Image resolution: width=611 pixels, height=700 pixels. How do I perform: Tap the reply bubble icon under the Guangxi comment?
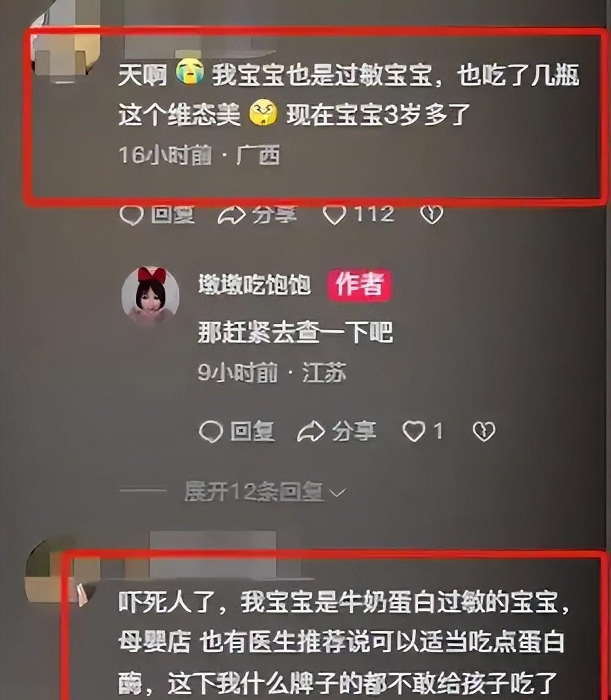(x=131, y=215)
